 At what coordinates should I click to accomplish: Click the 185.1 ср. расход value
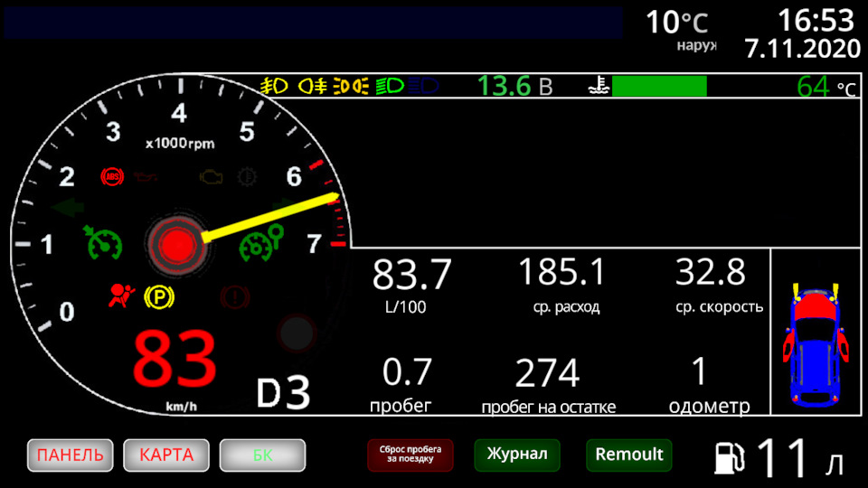561,272
